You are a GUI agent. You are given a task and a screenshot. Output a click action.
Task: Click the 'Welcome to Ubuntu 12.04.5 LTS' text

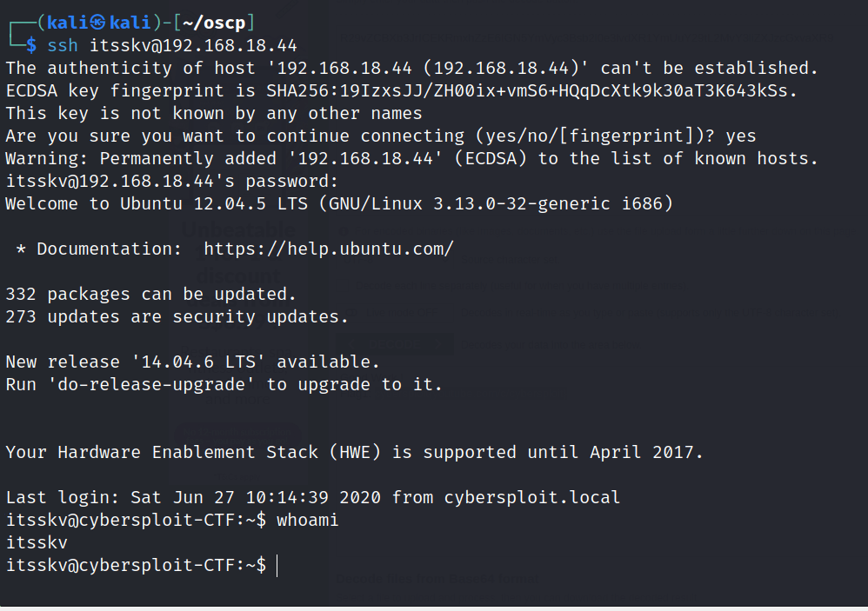click(161, 203)
